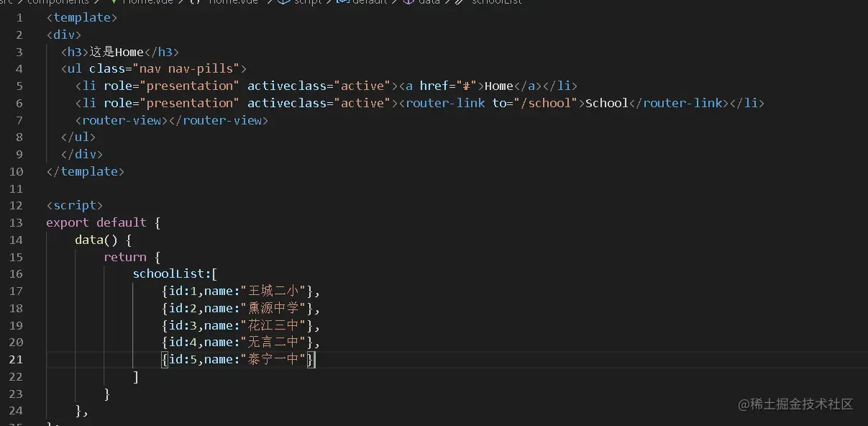Place cursor on opening <template> tag
The height and width of the screenshot is (426, 868).
(x=82, y=17)
